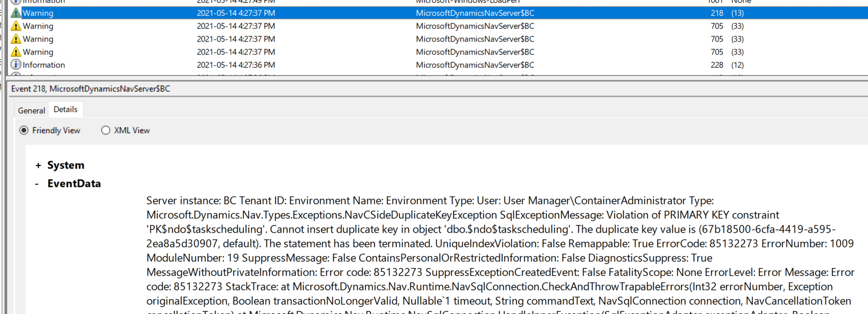Click the Event 218 header title
Image resolution: width=868 pixels, height=314 pixels.
click(x=91, y=88)
